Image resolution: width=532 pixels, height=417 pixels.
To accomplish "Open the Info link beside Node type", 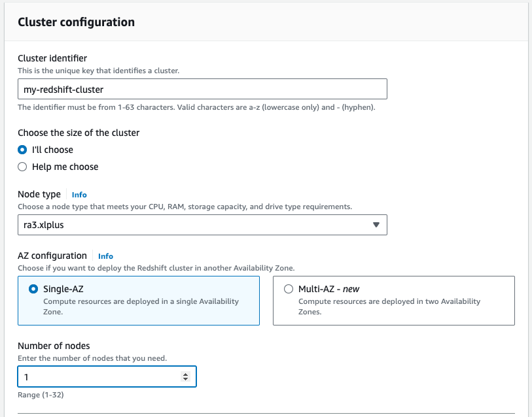I will (79, 195).
